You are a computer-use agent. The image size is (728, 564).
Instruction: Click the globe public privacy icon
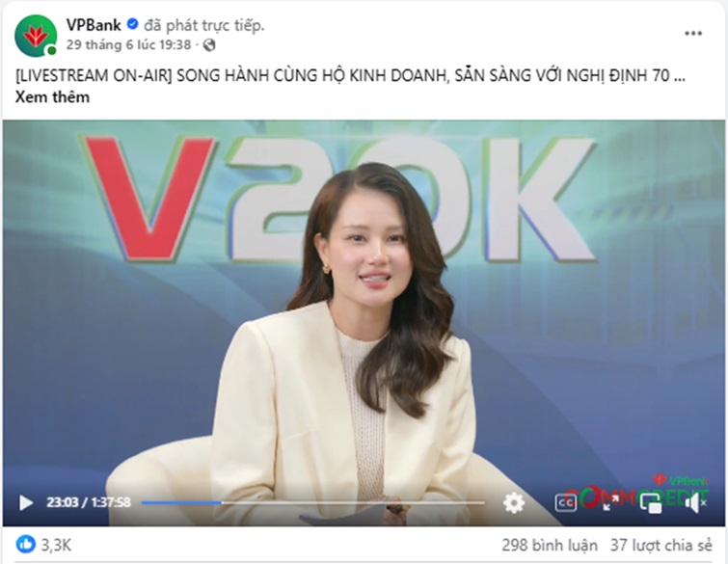click(x=209, y=45)
